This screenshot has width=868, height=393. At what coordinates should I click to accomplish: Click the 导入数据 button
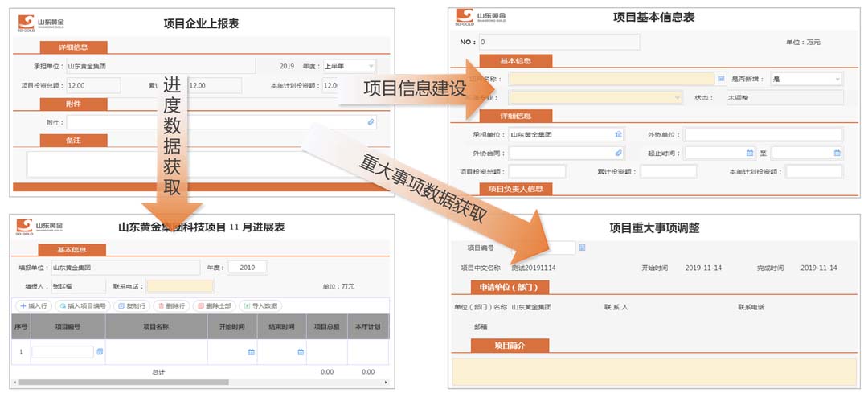pos(260,305)
